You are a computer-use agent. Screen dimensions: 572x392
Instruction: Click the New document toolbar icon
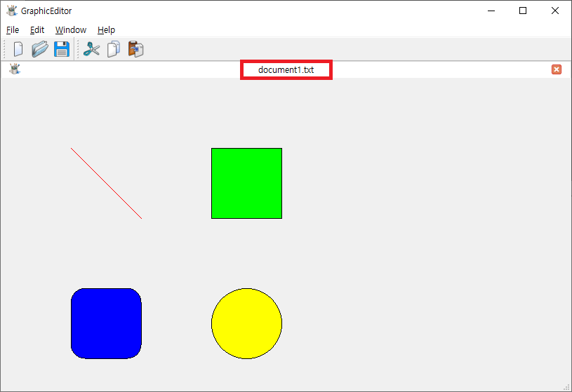pos(18,49)
